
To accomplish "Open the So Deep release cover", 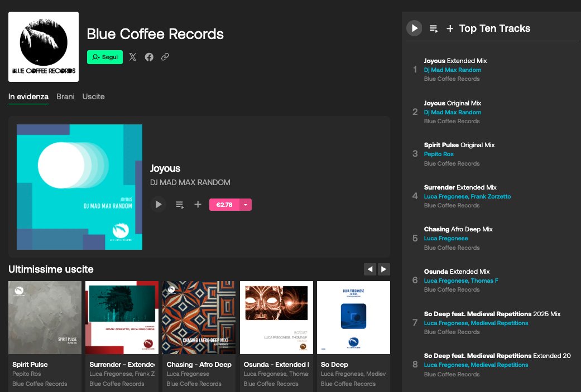I will coord(353,318).
